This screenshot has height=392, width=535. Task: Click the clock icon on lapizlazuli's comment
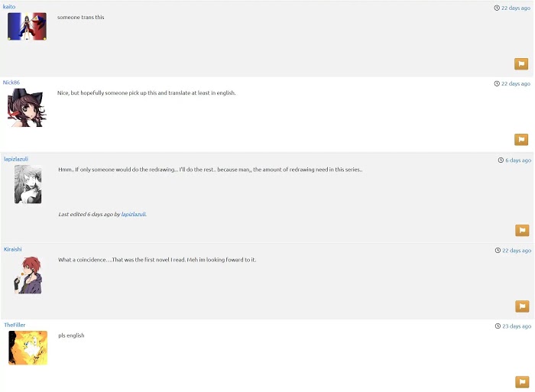tap(501, 160)
